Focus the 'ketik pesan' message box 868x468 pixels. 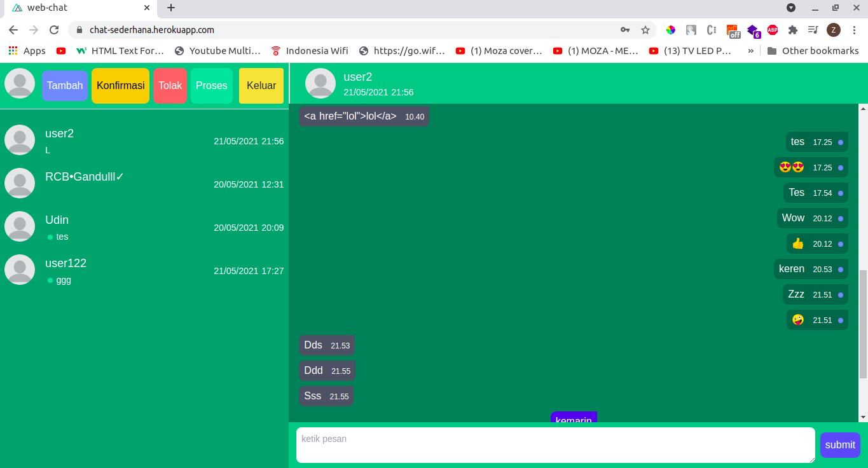tap(556, 445)
